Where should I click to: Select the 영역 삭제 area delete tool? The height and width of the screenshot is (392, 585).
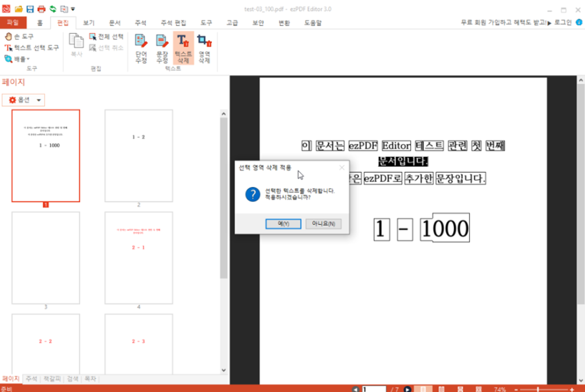(204, 48)
